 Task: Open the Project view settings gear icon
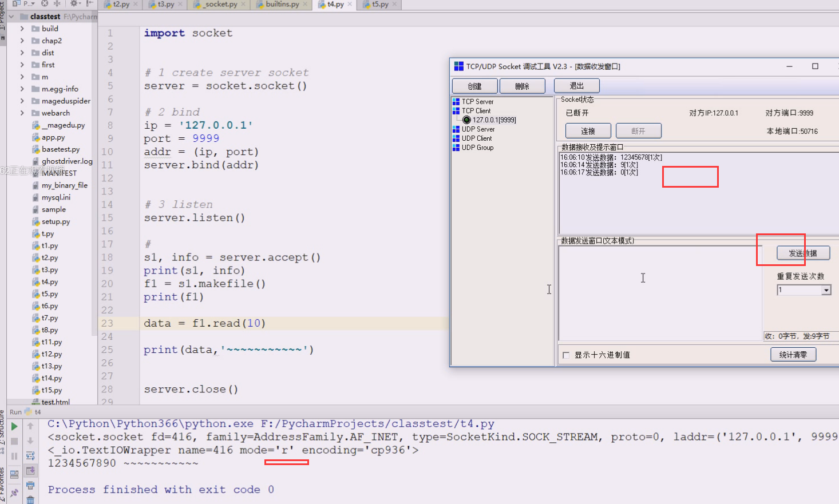tap(74, 3)
